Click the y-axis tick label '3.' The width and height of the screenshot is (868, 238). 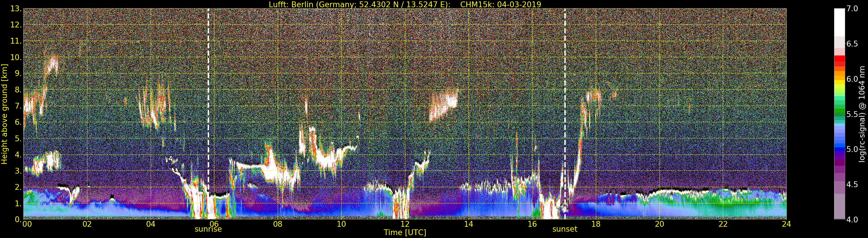click(x=18, y=171)
